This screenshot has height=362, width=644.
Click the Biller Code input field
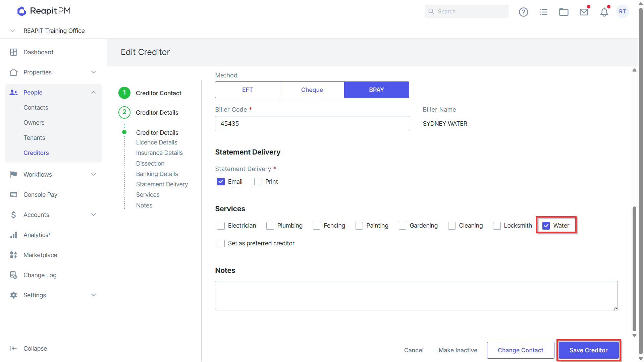coord(313,124)
